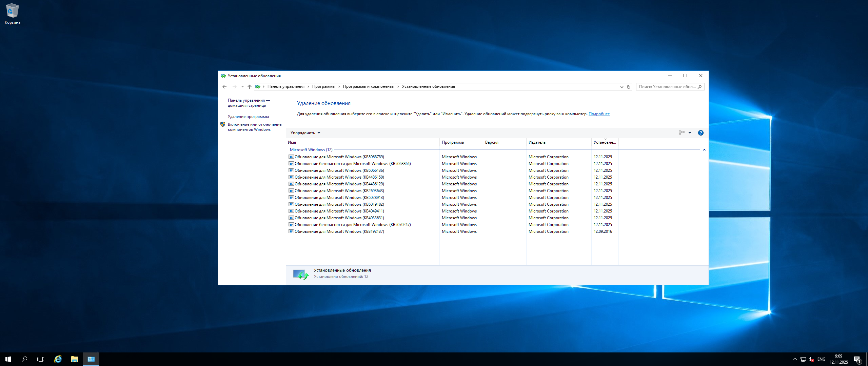The image size is (868, 366).
Task: Click 'Программы' breadcrumb in address bar
Action: (323, 86)
